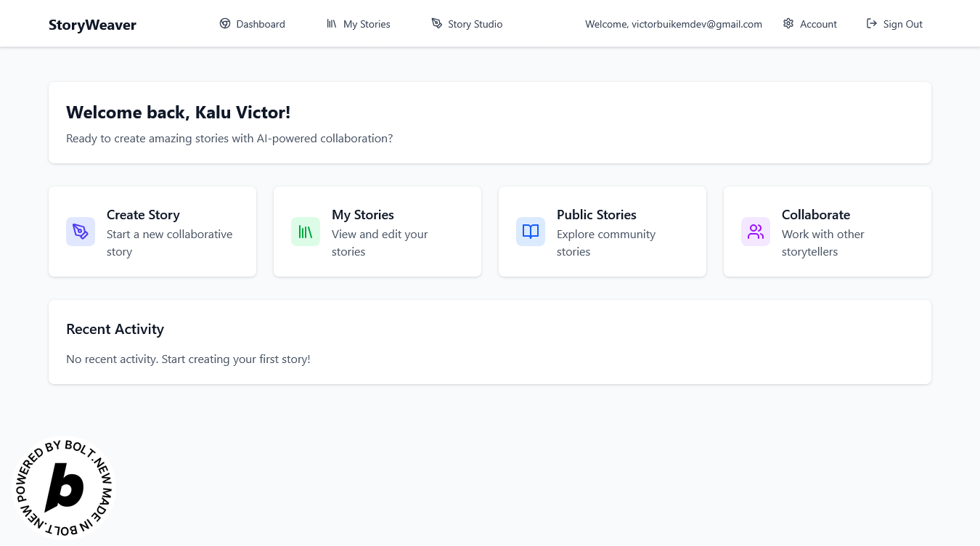This screenshot has height=546, width=980.
Task: Click the My Stories library icon in navbar
Action: [332, 23]
